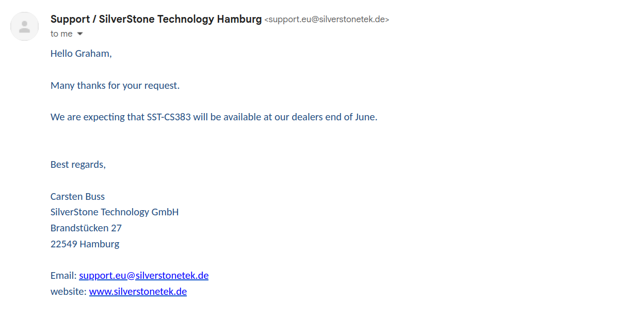Click the "website:" label in the signature
This screenshot has width=644, height=331.
pos(69,291)
